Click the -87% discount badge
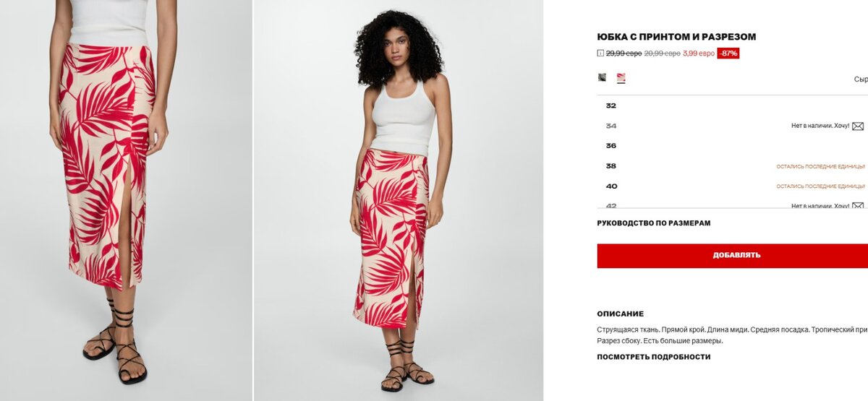The width and height of the screenshot is (868, 401). click(x=728, y=53)
